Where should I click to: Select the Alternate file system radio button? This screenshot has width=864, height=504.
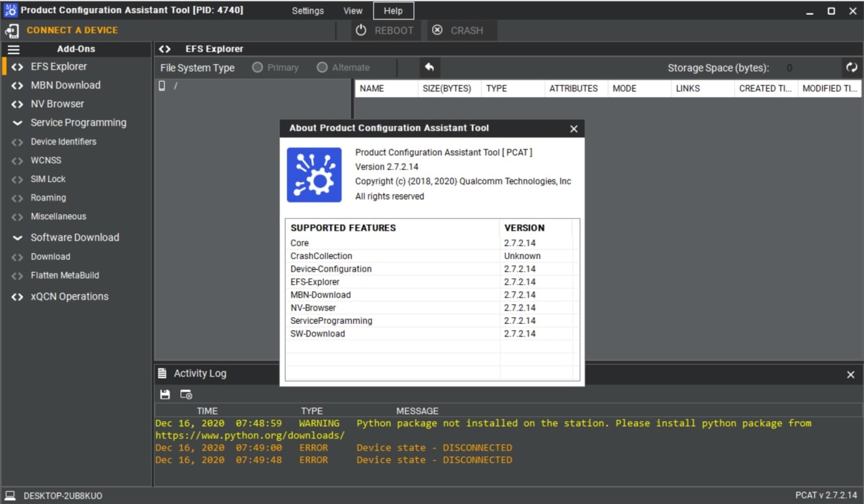(322, 67)
